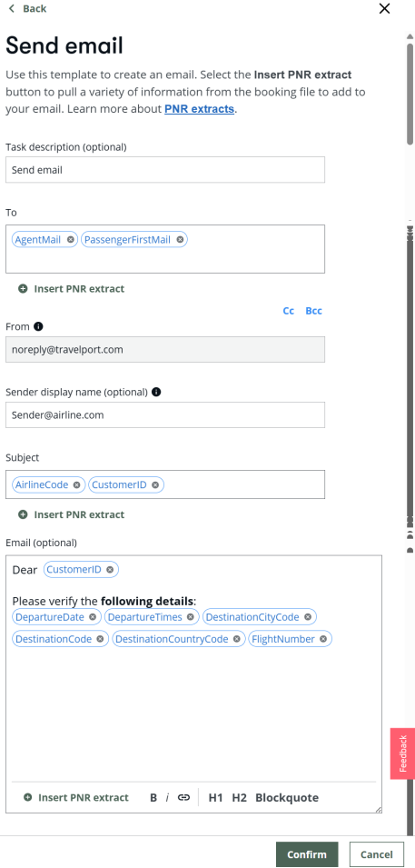
Task: Remove the PassengerFirstMail tag
Action: (x=180, y=240)
